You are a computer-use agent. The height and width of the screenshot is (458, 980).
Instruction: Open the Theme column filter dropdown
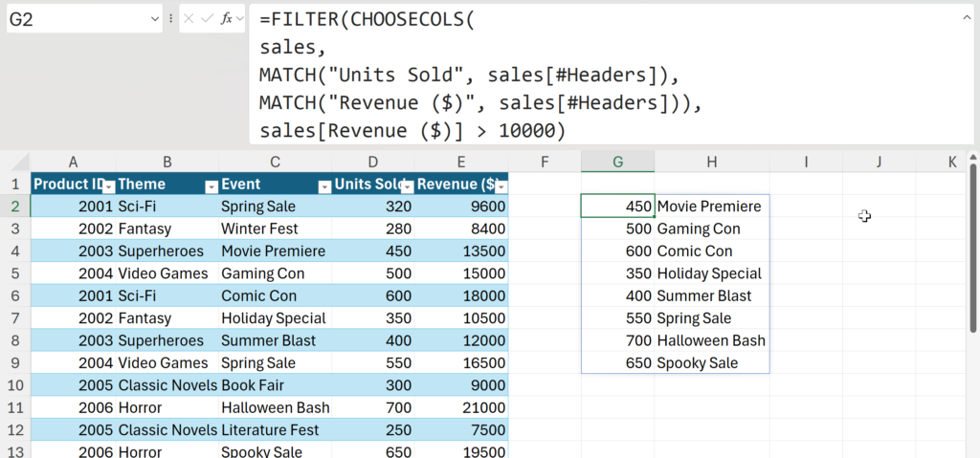pos(209,186)
